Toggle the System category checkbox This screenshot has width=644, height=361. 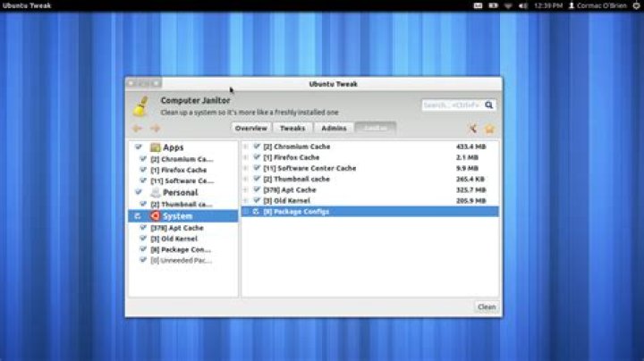pyautogui.click(x=138, y=215)
